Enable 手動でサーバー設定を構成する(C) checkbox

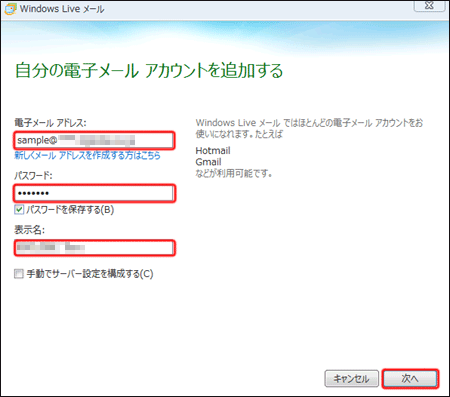[19, 274]
